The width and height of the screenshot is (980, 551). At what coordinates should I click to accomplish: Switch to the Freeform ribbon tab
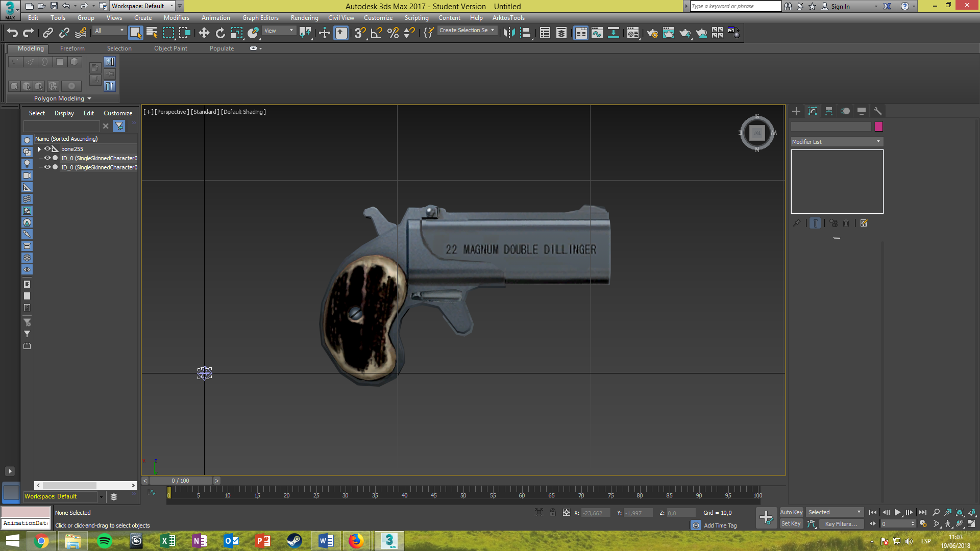point(72,48)
